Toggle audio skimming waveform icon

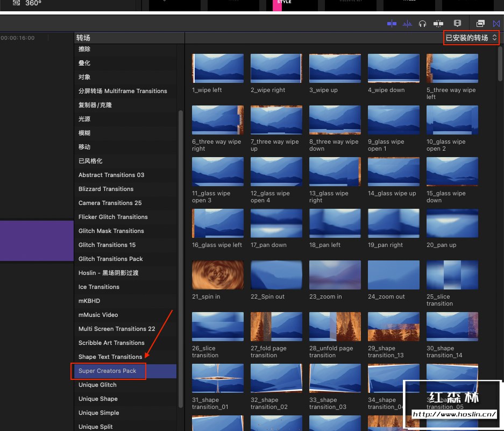tap(408, 23)
